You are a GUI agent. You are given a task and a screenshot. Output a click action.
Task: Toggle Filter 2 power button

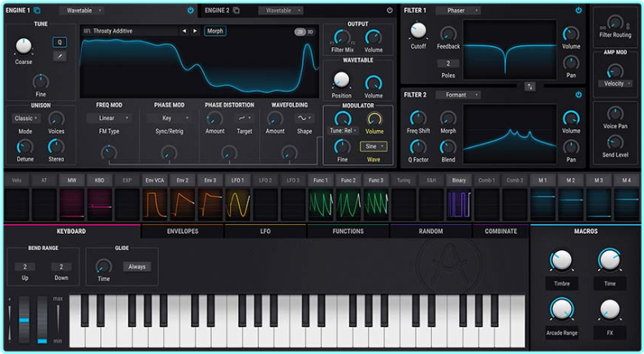pyautogui.click(x=578, y=94)
